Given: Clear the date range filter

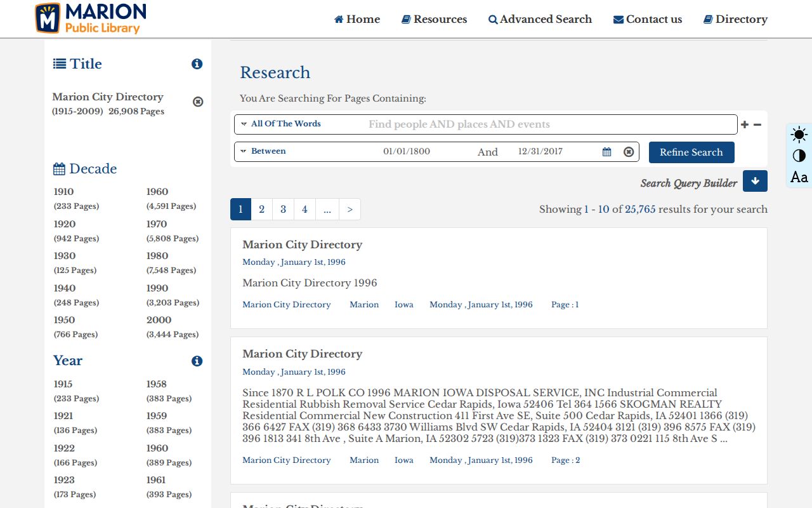Looking at the screenshot, I should [x=629, y=152].
